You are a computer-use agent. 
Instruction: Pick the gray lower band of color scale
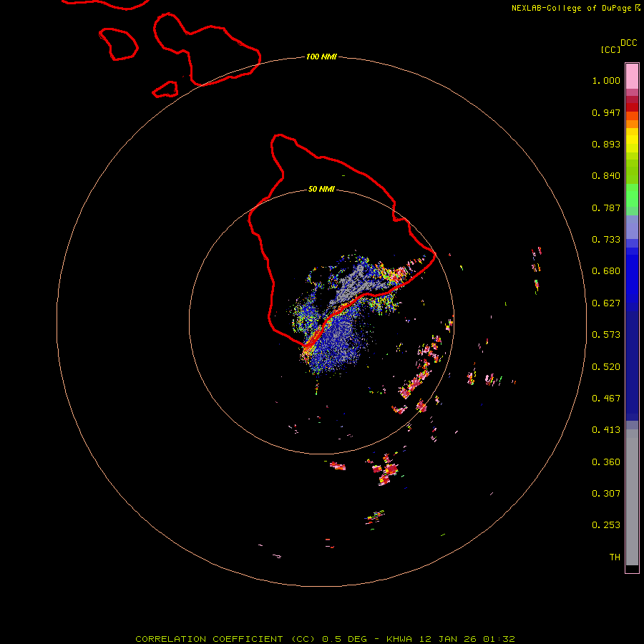click(632, 497)
